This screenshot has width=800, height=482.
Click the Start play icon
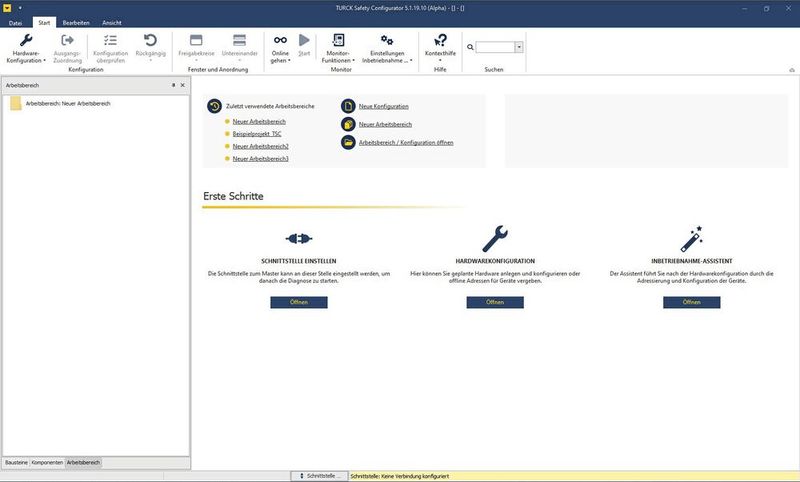[x=304, y=40]
